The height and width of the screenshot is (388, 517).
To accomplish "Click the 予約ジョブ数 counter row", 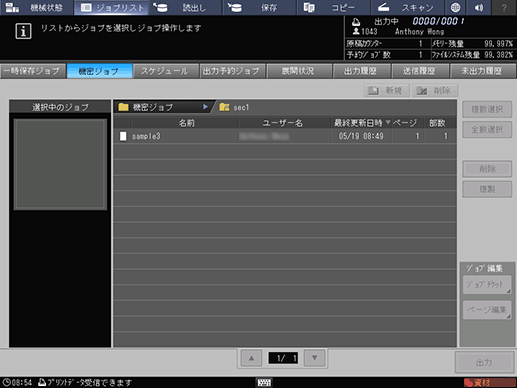I will tap(387, 55).
